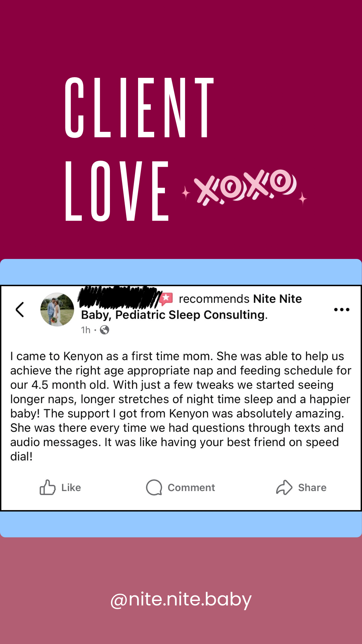Viewport: 362px width, 644px height.
Task: Tap the thumbs-up Like icon
Action: pyautogui.click(x=48, y=487)
